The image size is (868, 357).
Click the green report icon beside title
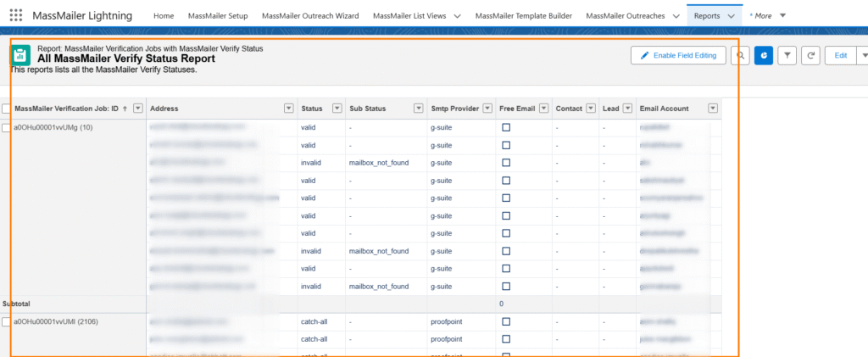tap(20, 56)
